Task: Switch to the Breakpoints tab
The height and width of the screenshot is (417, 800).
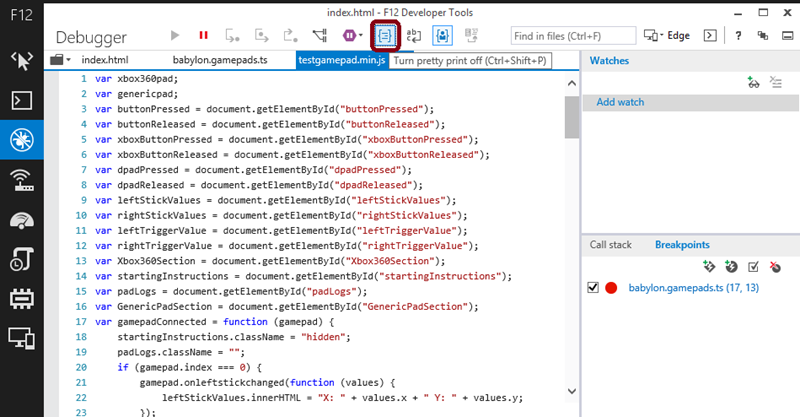Action: tap(682, 245)
